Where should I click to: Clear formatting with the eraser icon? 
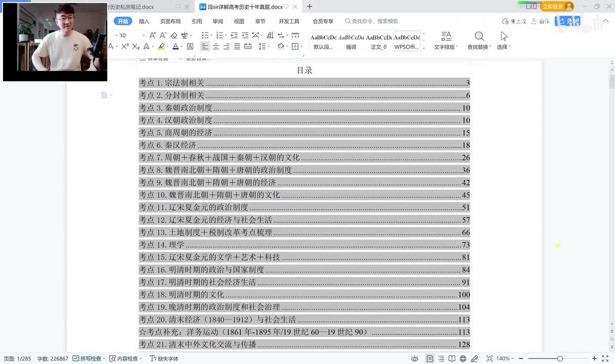174,35
